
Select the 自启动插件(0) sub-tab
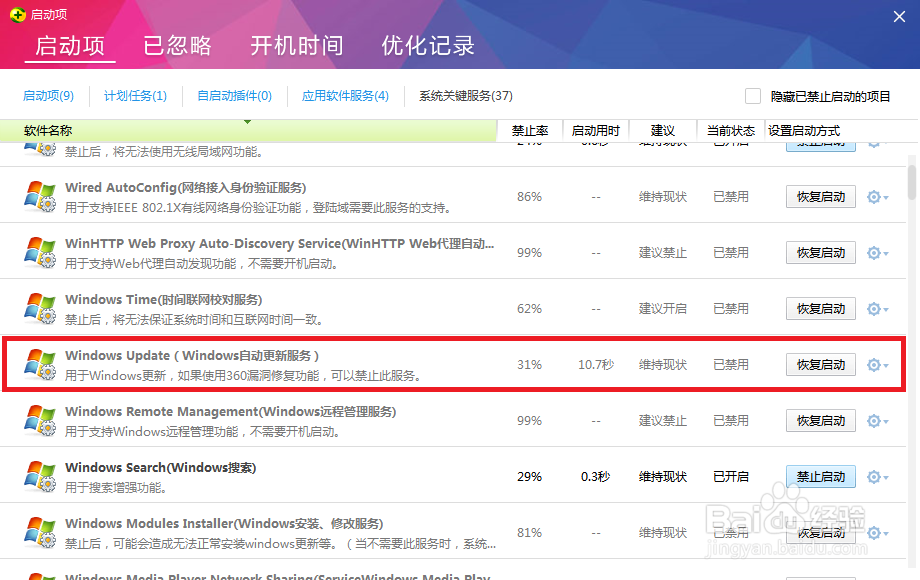point(235,96)
